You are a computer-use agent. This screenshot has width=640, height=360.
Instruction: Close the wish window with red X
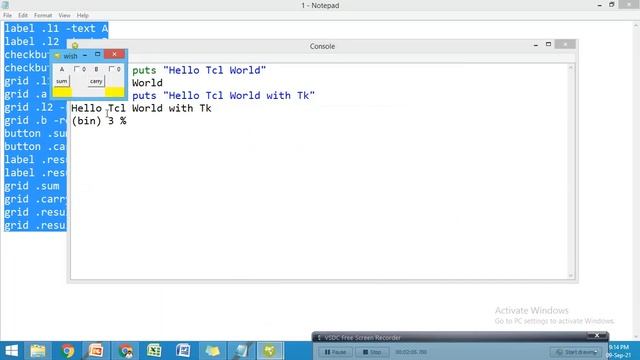pos(114,54)
